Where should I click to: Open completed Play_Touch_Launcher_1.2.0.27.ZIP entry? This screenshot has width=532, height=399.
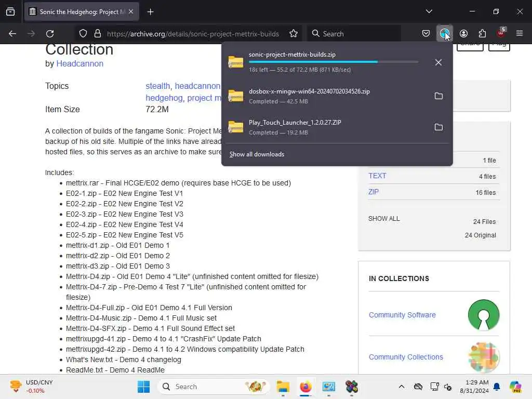pos(326,127)
